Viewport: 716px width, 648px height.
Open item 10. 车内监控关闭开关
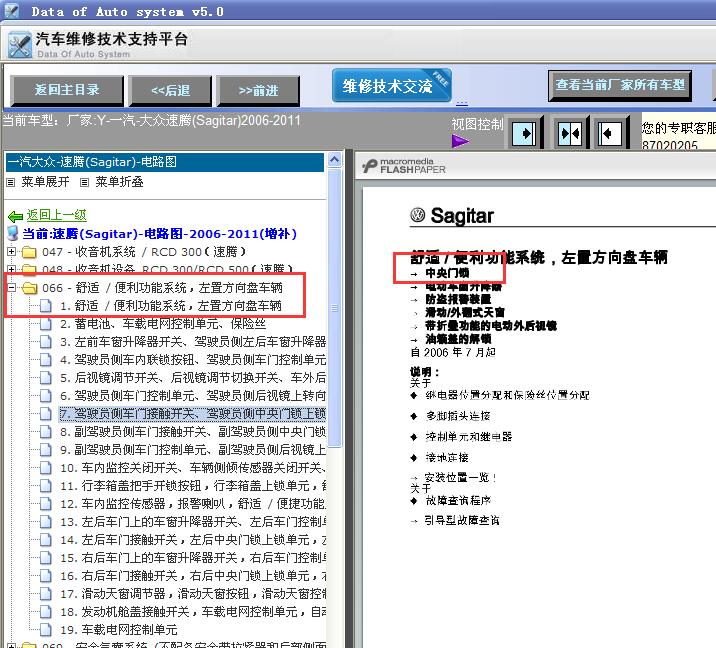click(193, 468)
